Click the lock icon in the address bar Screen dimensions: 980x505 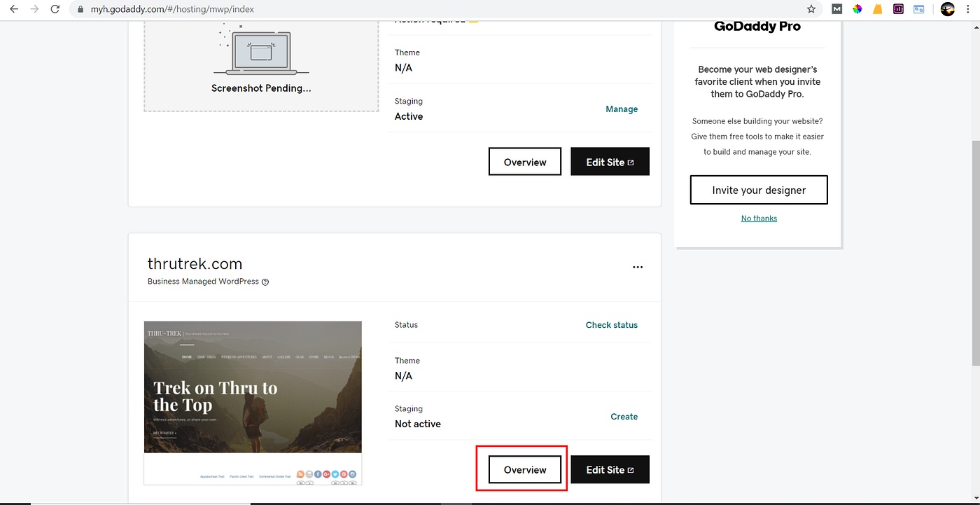point(80,10)
